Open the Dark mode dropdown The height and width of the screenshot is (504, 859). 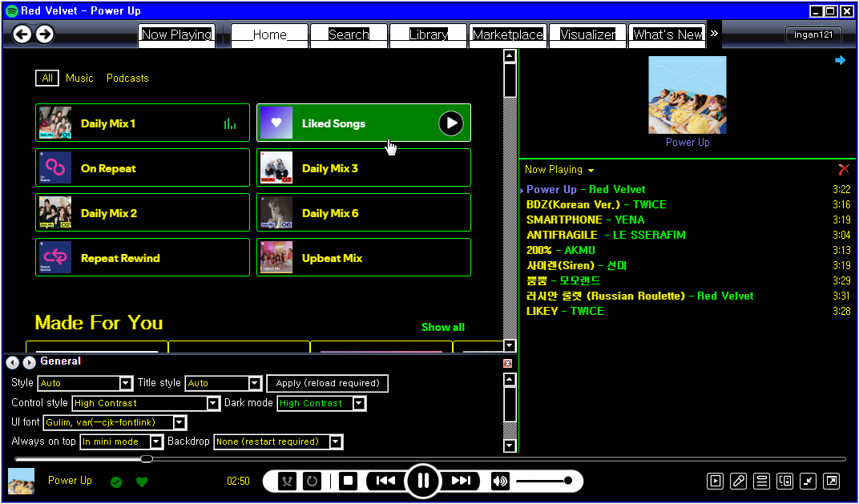(321, 403)
